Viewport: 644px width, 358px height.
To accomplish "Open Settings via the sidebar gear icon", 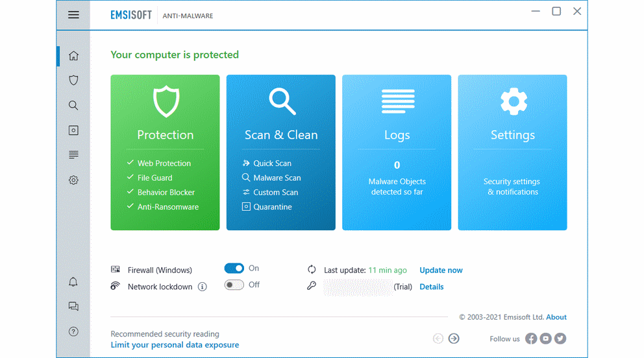I will point(73,180).
